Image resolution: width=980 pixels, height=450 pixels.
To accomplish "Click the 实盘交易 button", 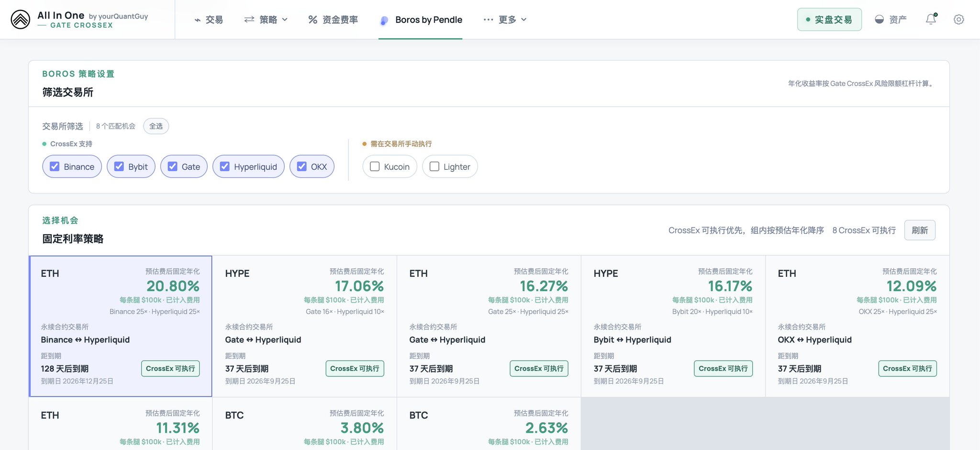I will coord(829,20).
